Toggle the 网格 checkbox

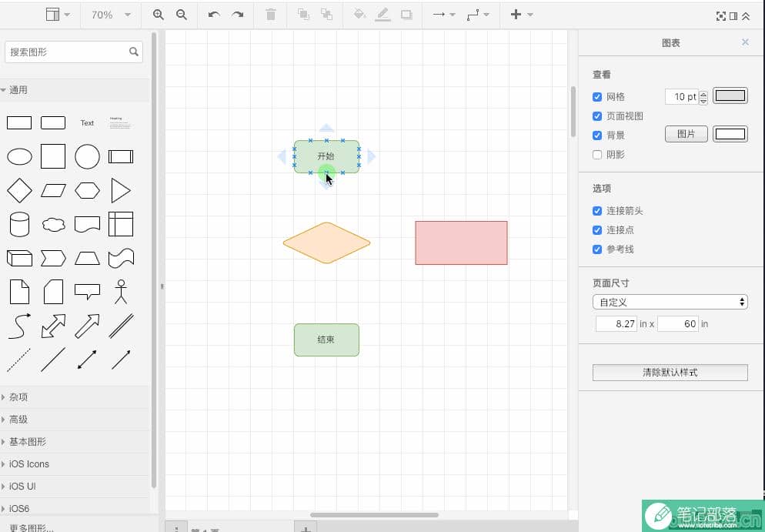point(597,97)
